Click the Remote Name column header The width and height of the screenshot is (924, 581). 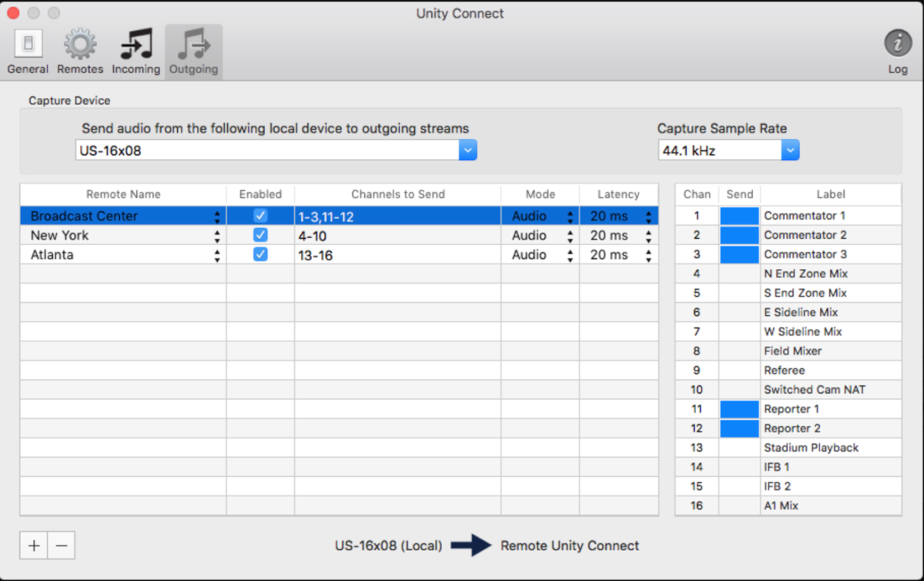coord(123,194)
